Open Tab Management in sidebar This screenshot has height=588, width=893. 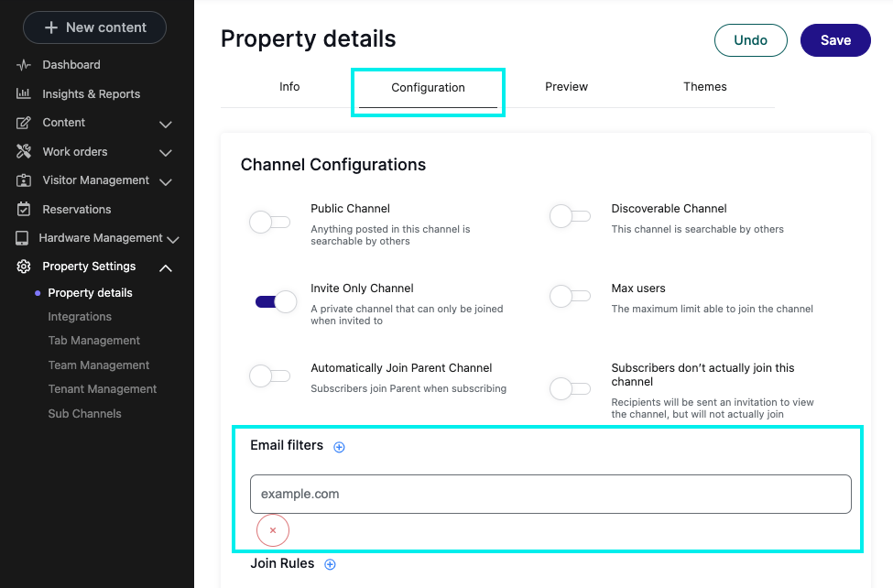(94, 341)
